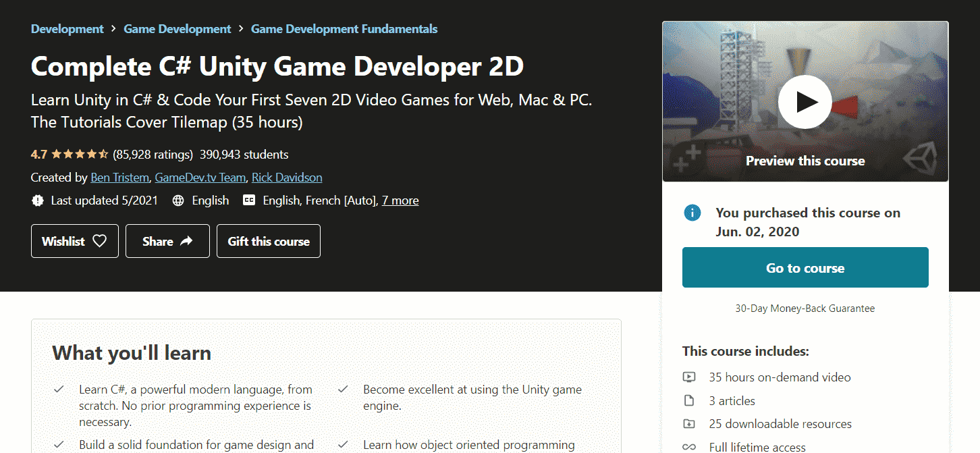Viewport: 980px width, 453px height.
Task: Click the 3 articles text
Action: click(x=732, y=401)
